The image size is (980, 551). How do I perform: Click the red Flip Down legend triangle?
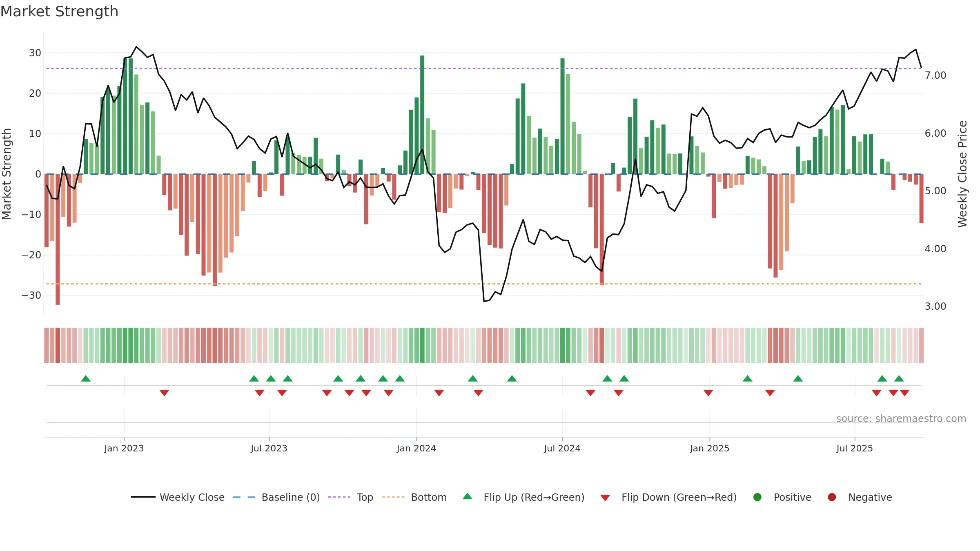pos(605,498)
